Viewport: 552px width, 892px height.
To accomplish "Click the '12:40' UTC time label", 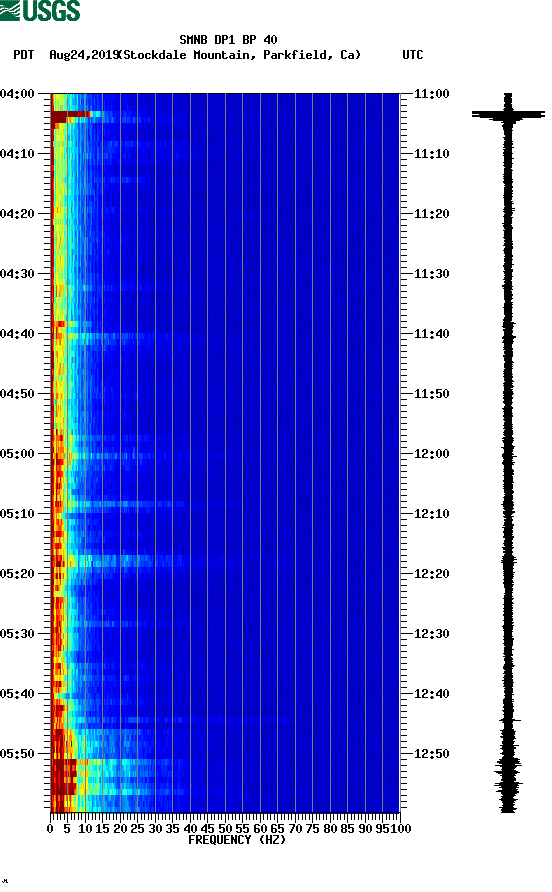I will pyautogui.click(x=431, y=694).
